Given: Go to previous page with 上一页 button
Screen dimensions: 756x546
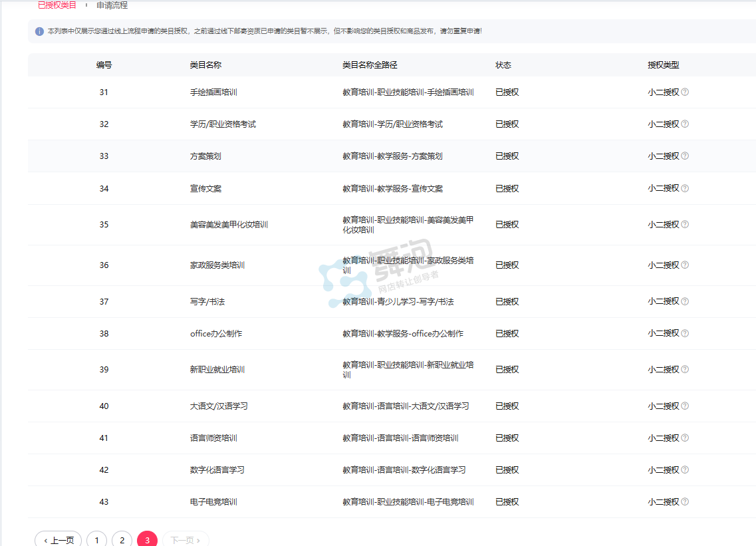Looking at the screenshot, I should 59,540.
